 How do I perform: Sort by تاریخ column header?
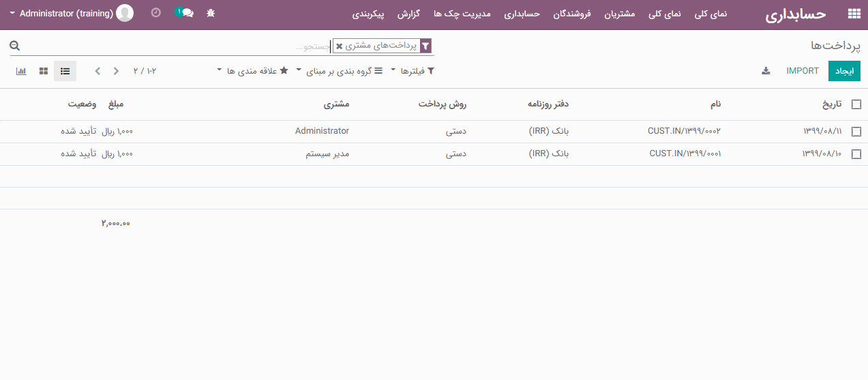(831, 104)
